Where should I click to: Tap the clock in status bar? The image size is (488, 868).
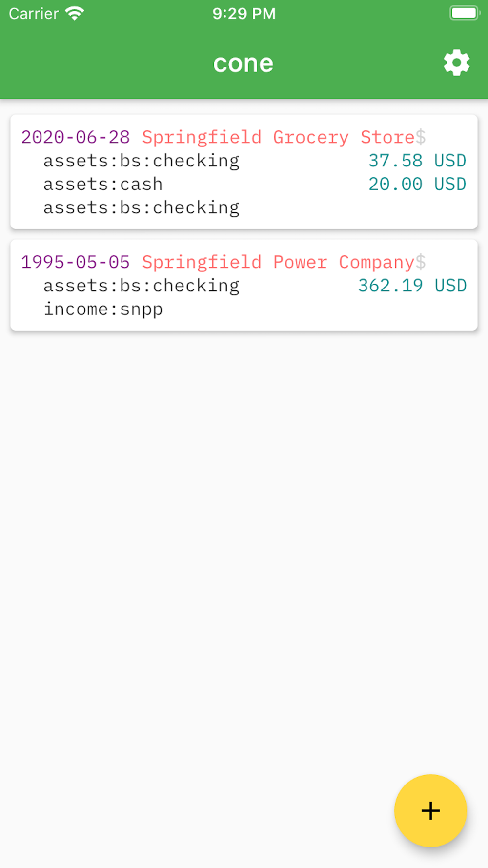coord(244,13)
